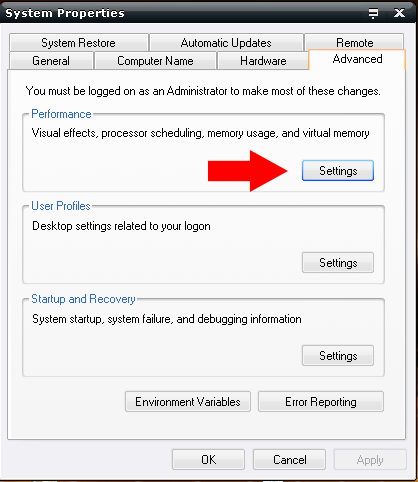
Task: Open Startup and Recovery Settings button
Action: point(338,356)
